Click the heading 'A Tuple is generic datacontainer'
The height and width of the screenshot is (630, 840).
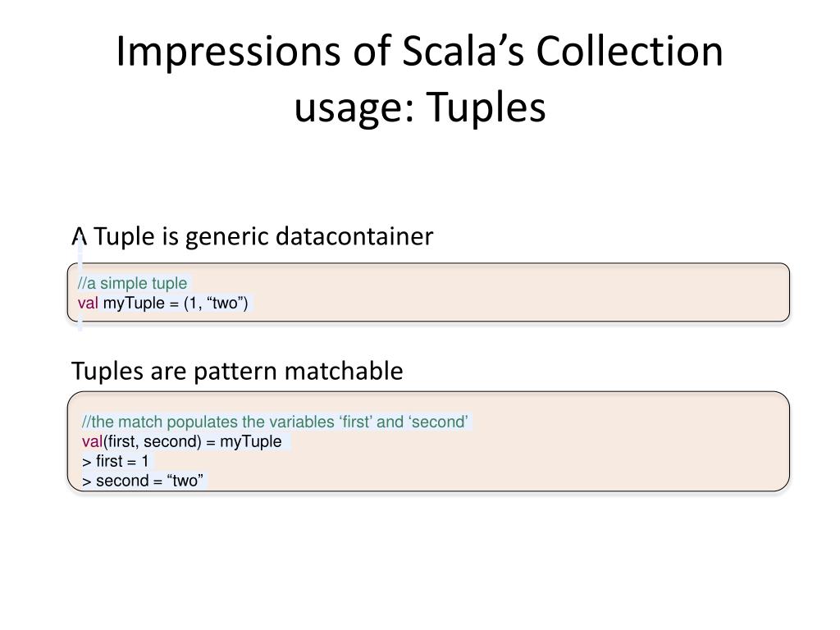pyautogui.click(x=253, y=236)
